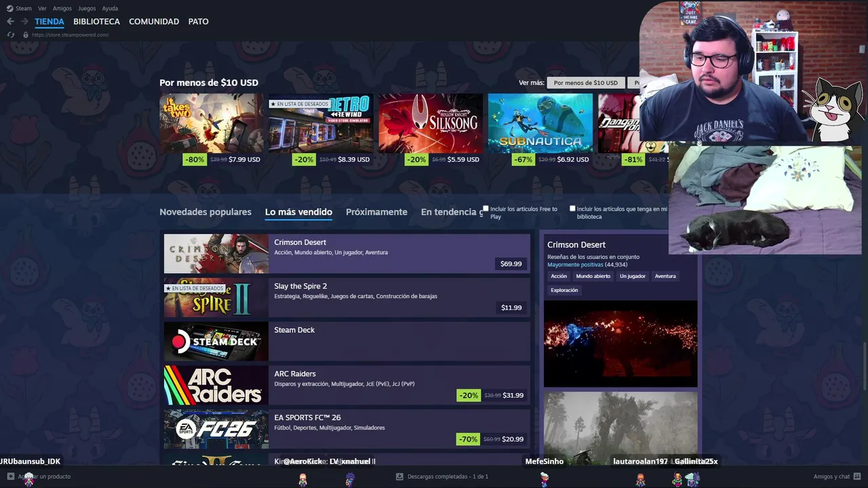Open Descargas completadas status
The width and height of the screenshot is (868, 488).
[x=448, y=476]
